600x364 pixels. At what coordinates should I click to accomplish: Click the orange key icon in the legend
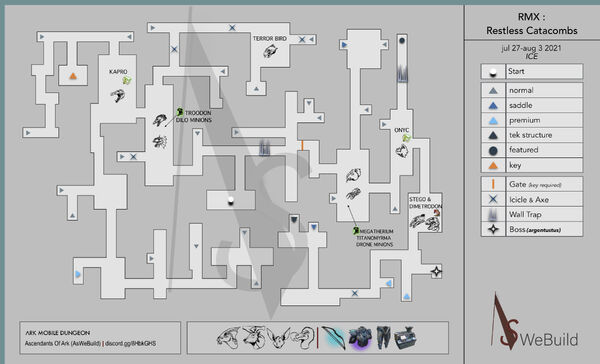[493, 165]
